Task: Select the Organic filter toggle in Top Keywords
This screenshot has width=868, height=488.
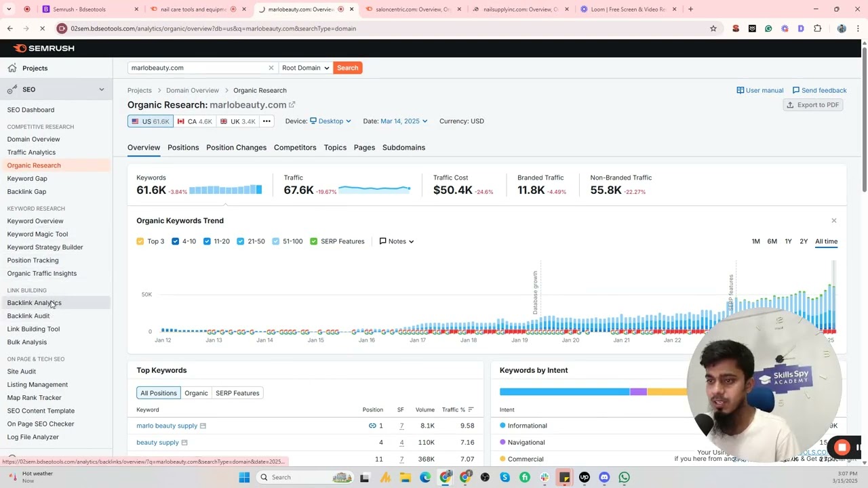Action: point(196,393)
